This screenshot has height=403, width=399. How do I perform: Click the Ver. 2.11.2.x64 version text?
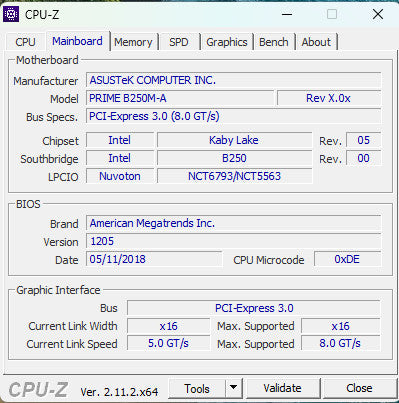point(119,392)
